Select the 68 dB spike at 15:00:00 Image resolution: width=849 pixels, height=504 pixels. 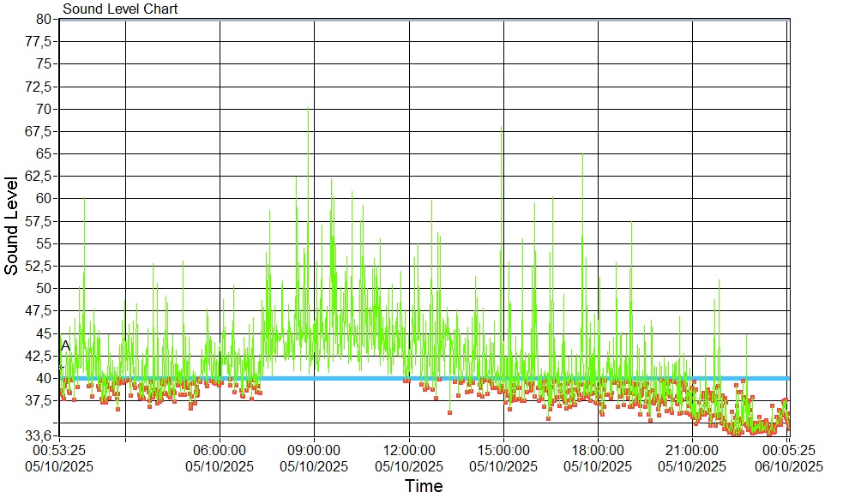pos(502,127)
